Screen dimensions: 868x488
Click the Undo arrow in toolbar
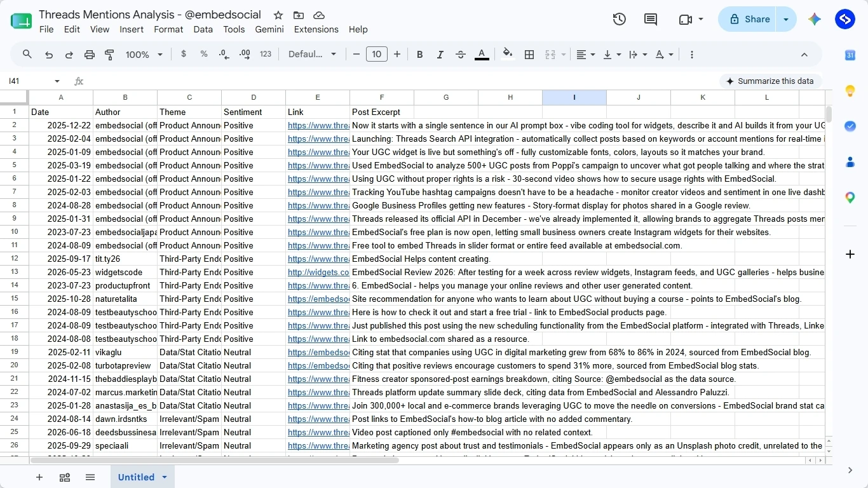click(x=49, y=55)
